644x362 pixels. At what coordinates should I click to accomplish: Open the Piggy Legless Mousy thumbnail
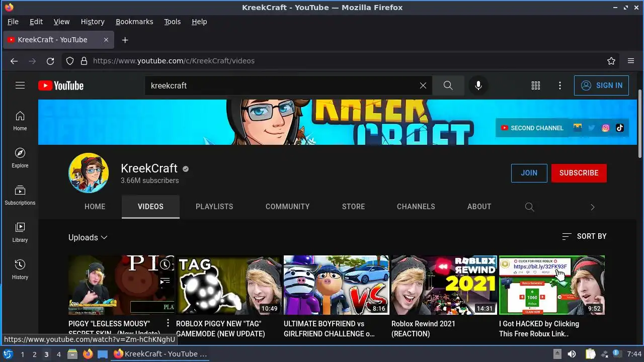pyautogui.click(x=121, y=285)
